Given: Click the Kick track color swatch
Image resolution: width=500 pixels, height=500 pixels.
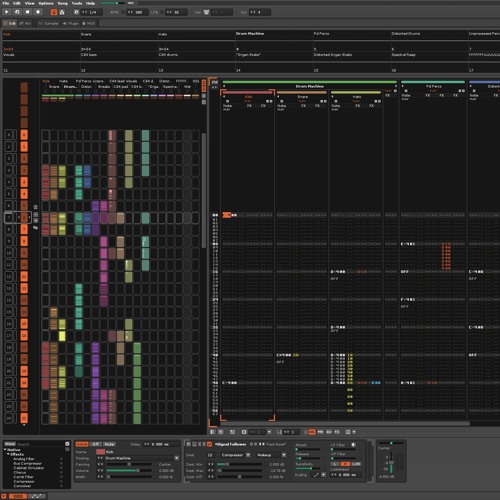Looking at the screenshot, I should (100, 452).
